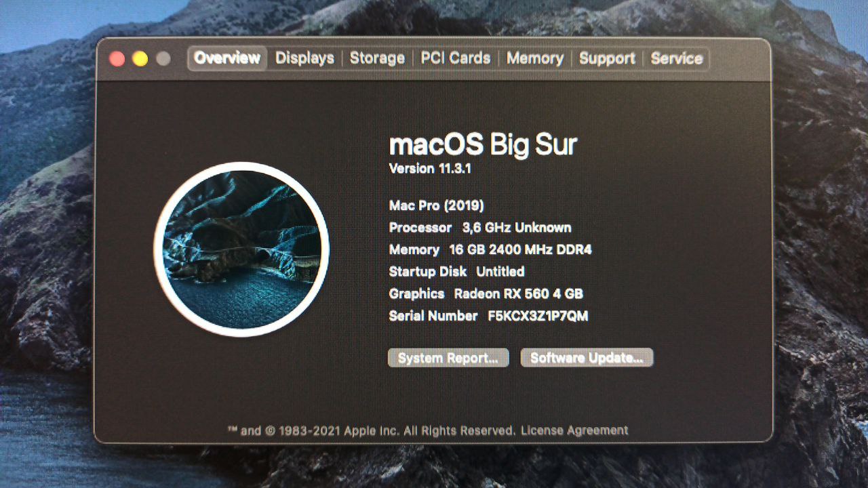Click the Big Sur circular logo image

click(241, 249)
